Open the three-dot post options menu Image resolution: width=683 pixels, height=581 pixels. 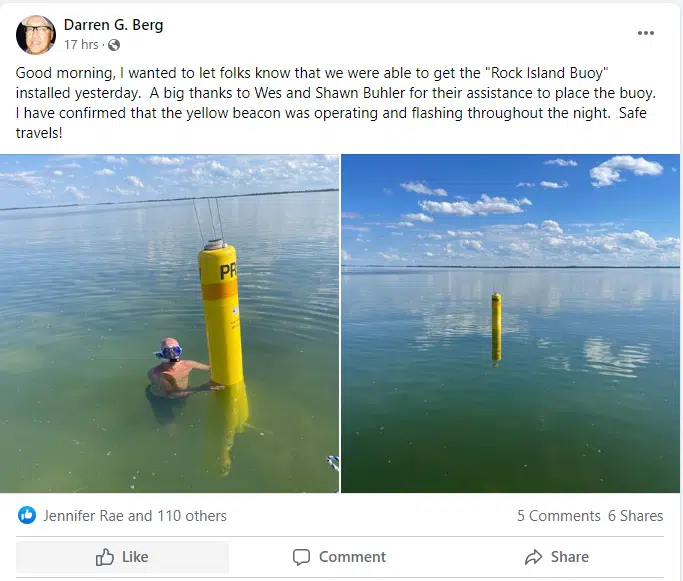pos(646,33)
